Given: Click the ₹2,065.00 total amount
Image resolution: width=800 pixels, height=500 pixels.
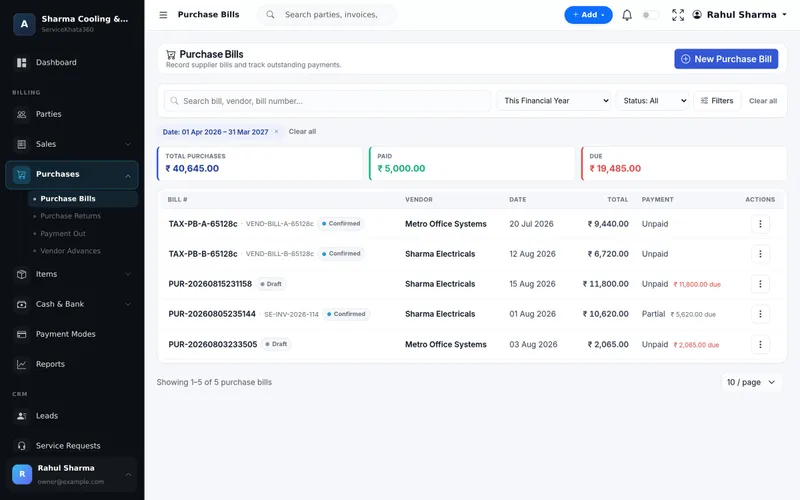Looking at the screenshot, I should click(608, 345).
